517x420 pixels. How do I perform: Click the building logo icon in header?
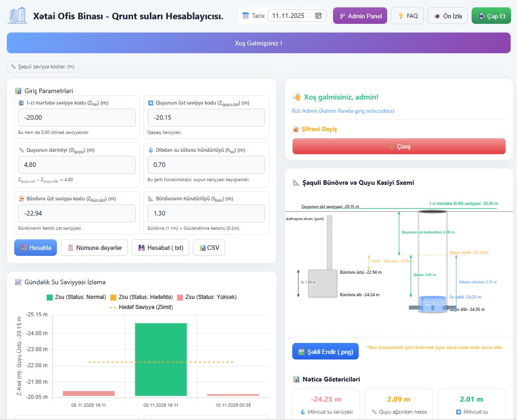point(17,16)
